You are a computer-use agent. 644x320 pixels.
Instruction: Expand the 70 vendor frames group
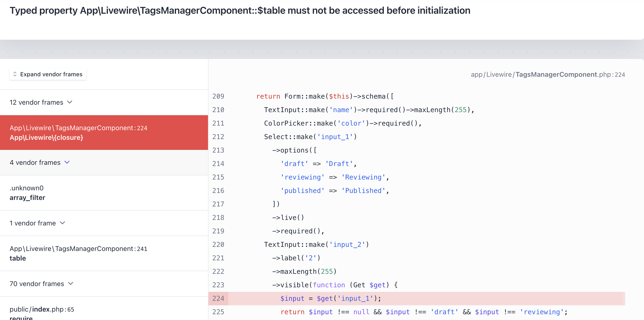[x=104, y=284]
